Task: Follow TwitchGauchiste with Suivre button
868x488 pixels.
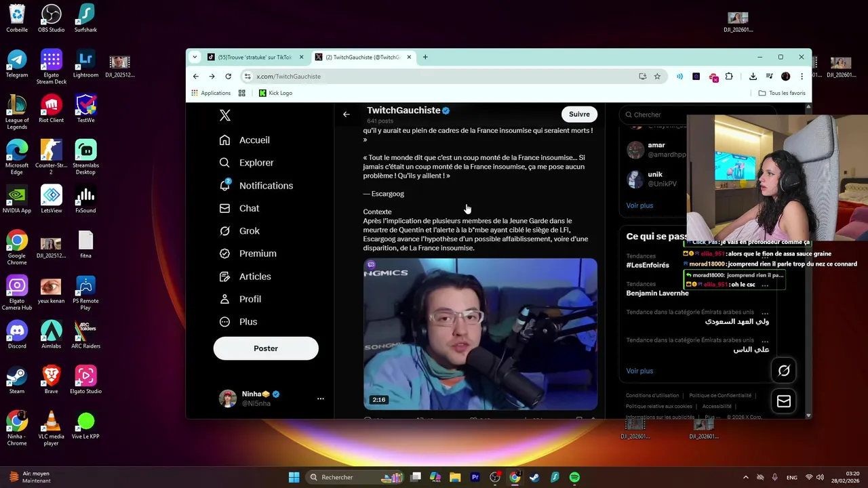Action: 579,115
